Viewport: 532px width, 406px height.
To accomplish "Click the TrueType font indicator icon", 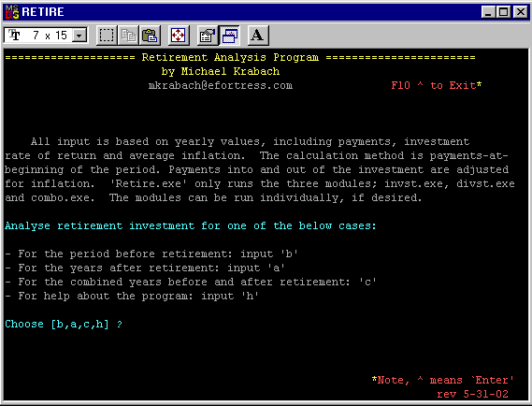I will pos(14,35).
